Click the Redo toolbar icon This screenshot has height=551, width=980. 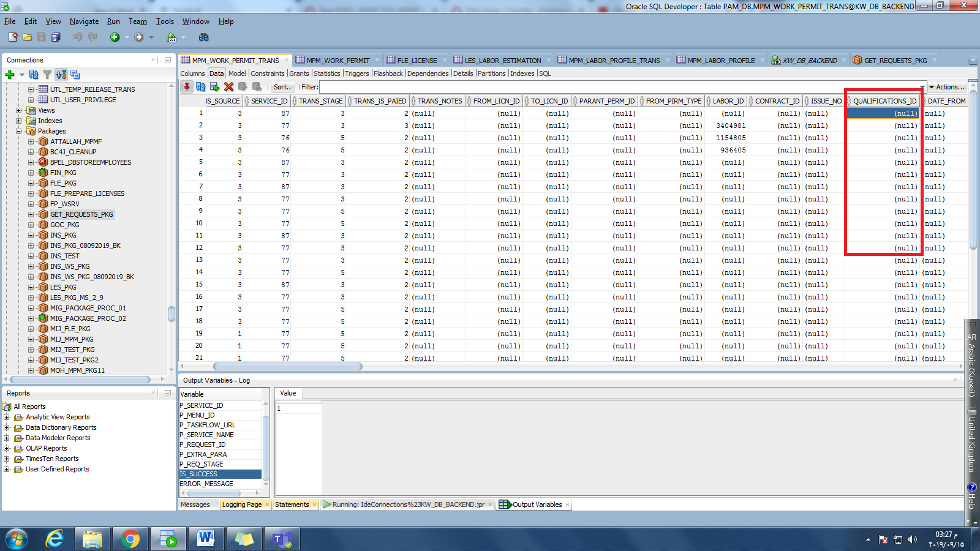[x=92, y=37]
